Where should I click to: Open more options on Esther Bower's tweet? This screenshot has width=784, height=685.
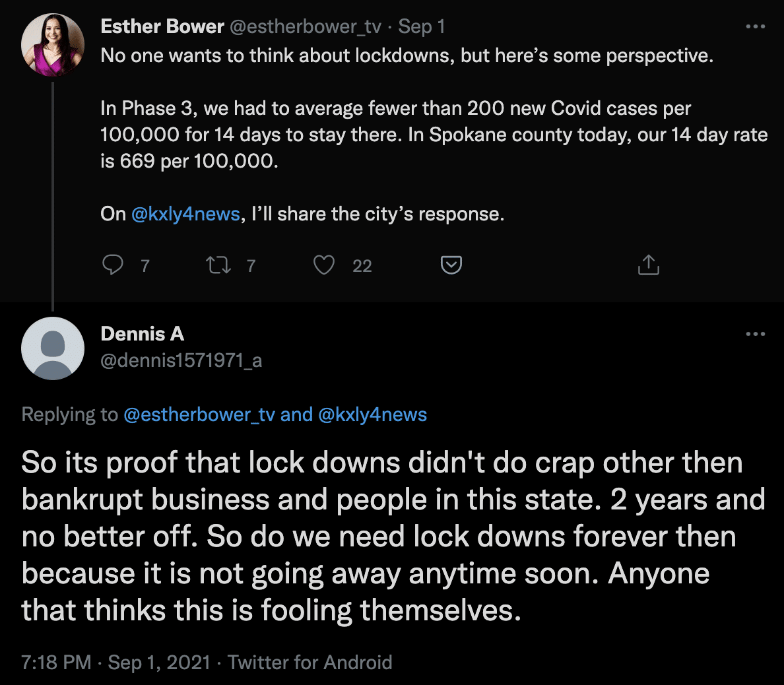pos(755,27)
